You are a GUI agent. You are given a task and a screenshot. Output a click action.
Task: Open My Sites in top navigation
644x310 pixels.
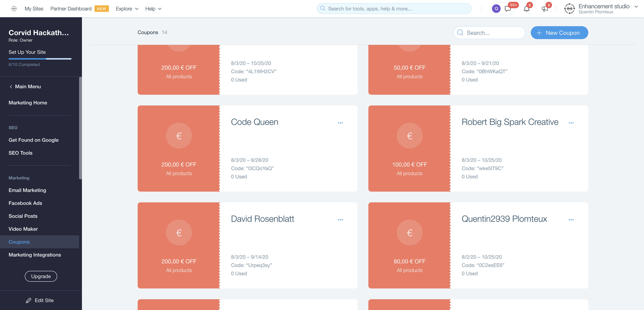pos(34,9)
